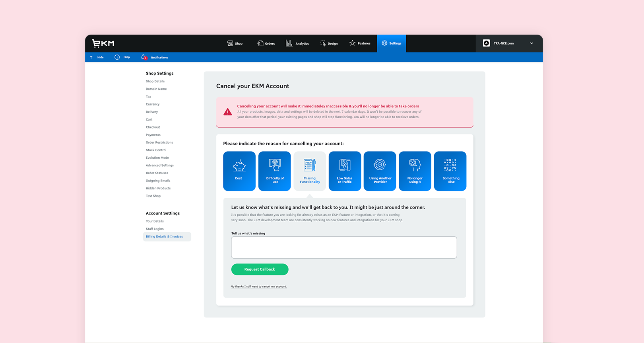The width and height of the screenshot is (644, 343).
Task: Click the red warning triangle icon
Action: (x=228, y=112)
